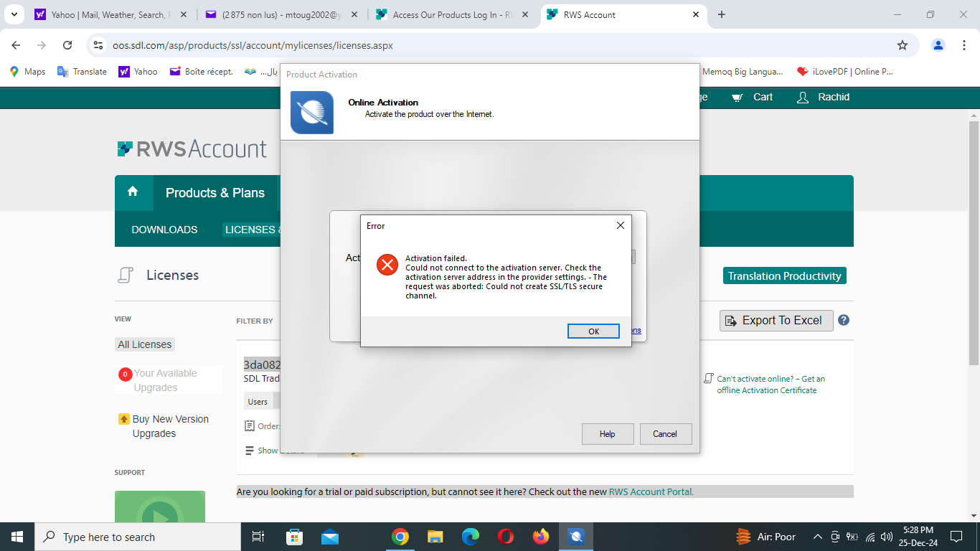Image resolution: width=980 pixels, height=551 pixels.
Task: Go forward in browser history
Action: click(x=42, y=45)
